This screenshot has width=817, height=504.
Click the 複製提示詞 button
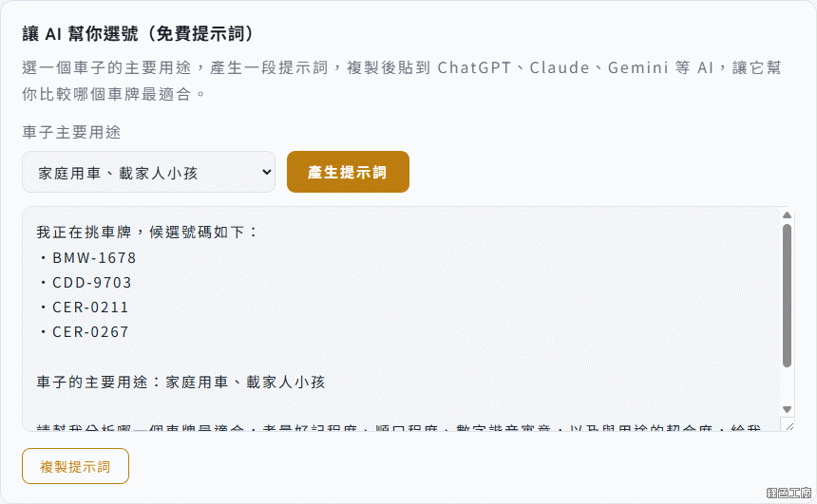coord(76,466)
